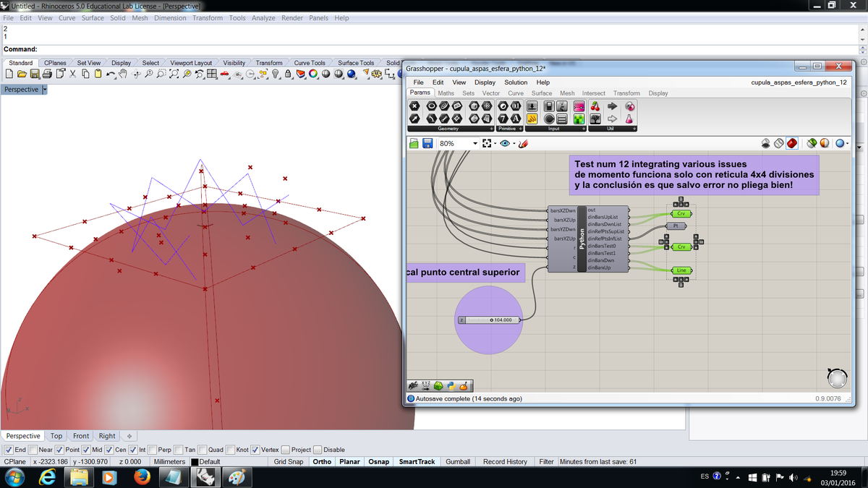The image size is (868, 488).
Task: Click the four-viewport layout icon in Rhino
Action: [x=211, y=74]
